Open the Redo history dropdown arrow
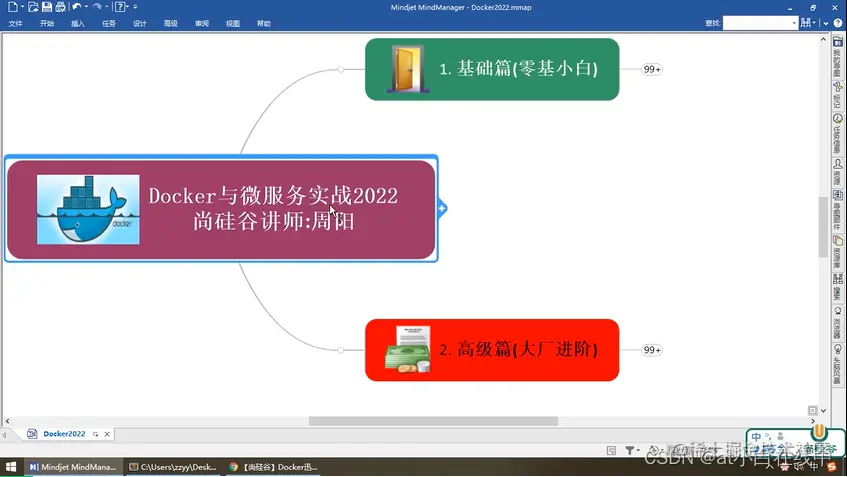Screen dimensions: 847x477 [x=106, y=7]
